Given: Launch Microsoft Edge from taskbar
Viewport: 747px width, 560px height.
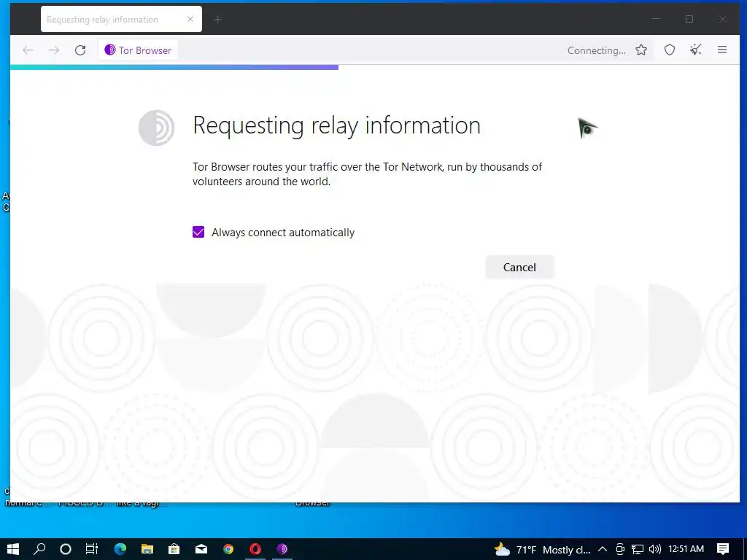Looking at the screenshot, I should click(x=120, y=549).
